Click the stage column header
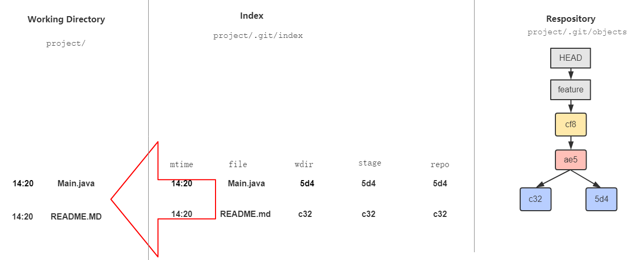 click(x=369, y=163)
